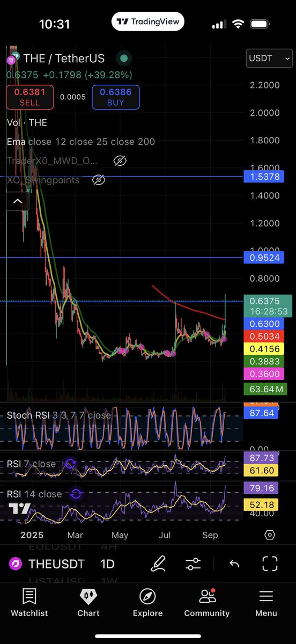
Task: Open chart time axis settings hexagon icon
Action: click(x=270, y=535)
